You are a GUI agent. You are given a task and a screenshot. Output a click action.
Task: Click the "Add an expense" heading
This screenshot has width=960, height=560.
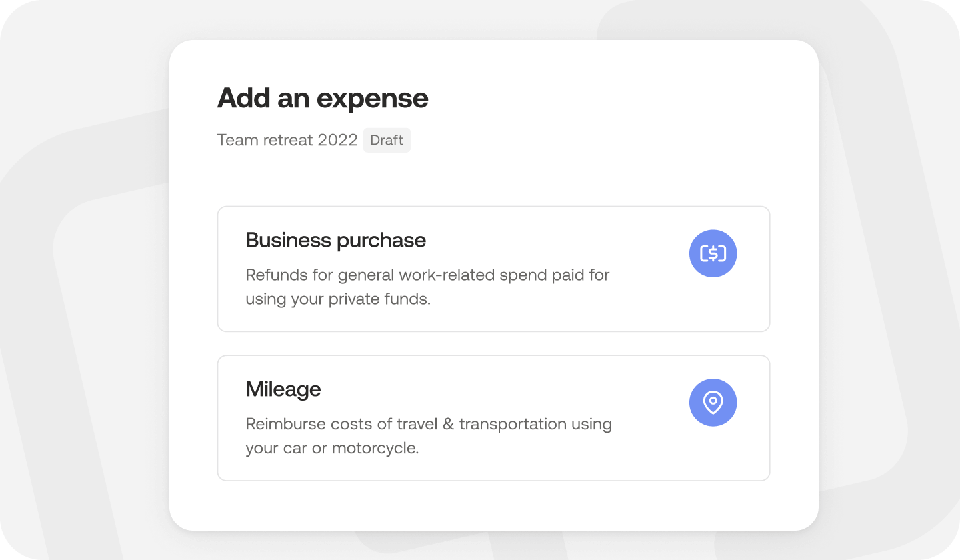pos(323,99)
